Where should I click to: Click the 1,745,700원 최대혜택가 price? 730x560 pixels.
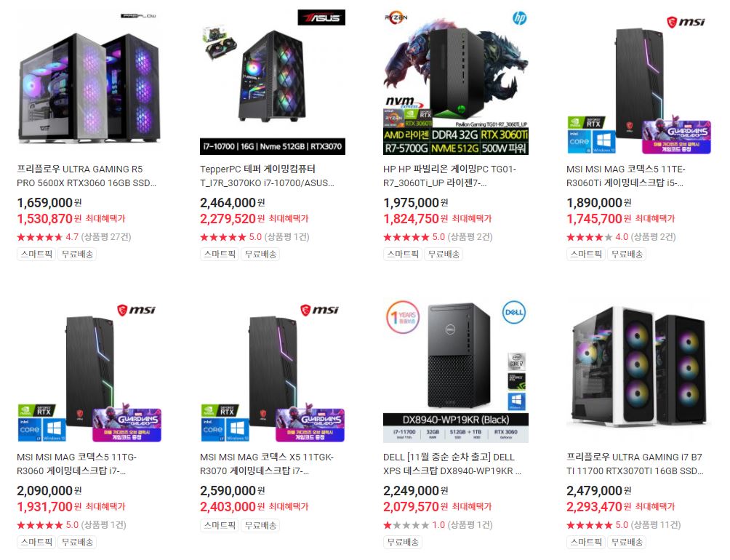pyautogui.click(x=621, y=219)
